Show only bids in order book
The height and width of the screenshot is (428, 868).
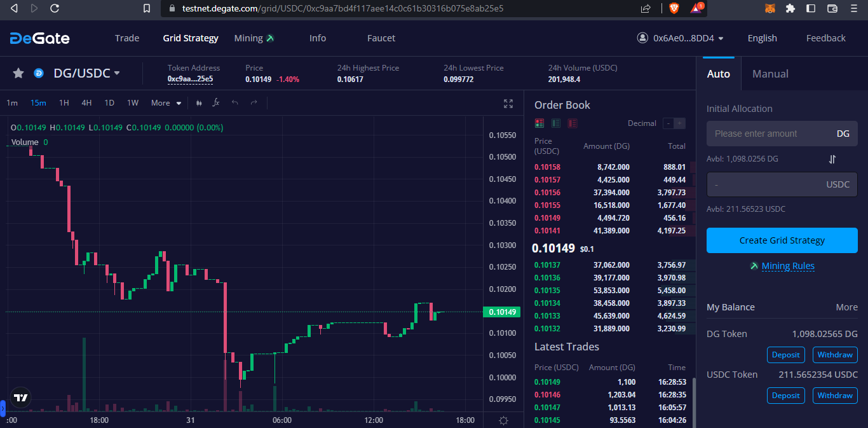pos(556,123)
